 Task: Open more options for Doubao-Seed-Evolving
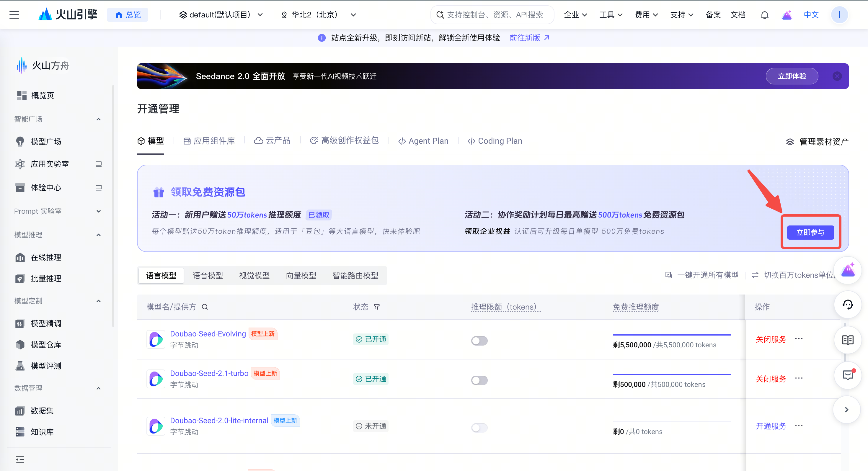pyautogui.click(x=799, y=338)
